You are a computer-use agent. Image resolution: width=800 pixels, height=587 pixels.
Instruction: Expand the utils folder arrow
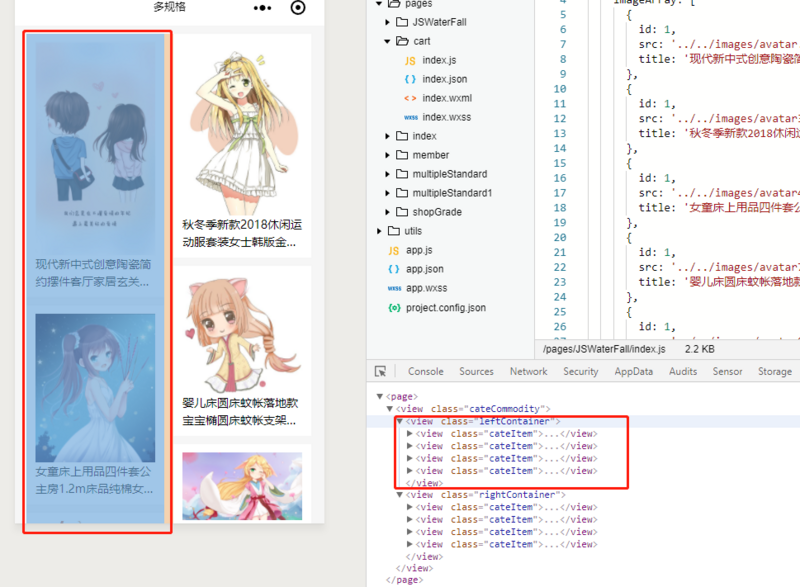pos(379,231)
